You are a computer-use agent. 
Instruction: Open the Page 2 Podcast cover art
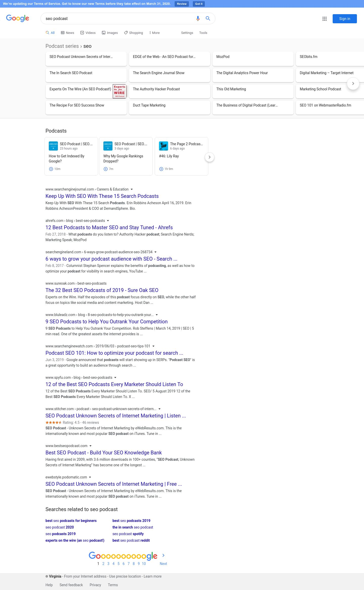164,146
